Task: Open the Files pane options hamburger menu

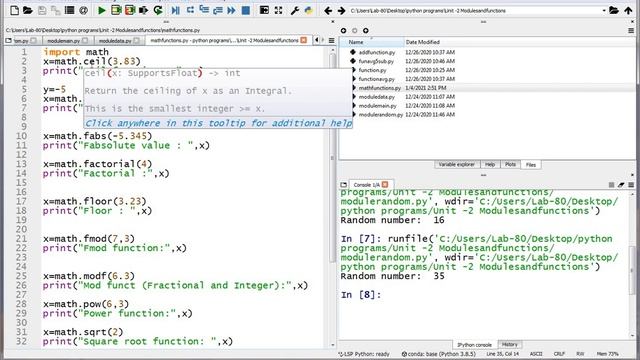Action: click(631, 31)
